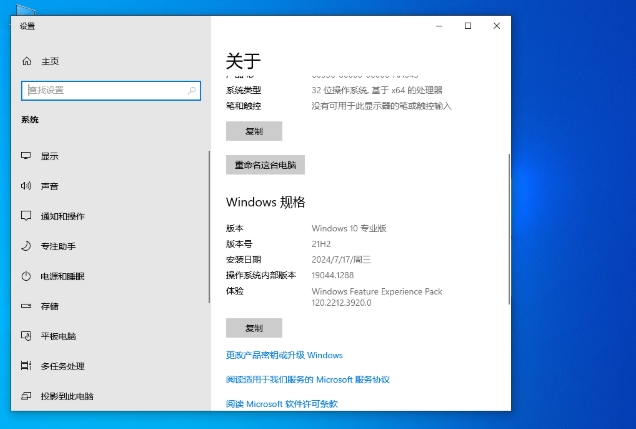Open 阅读 Microsoft 软件许可条款 link
Image resolution: width=636 pixels, height=429 pixels.
point(281,404)
